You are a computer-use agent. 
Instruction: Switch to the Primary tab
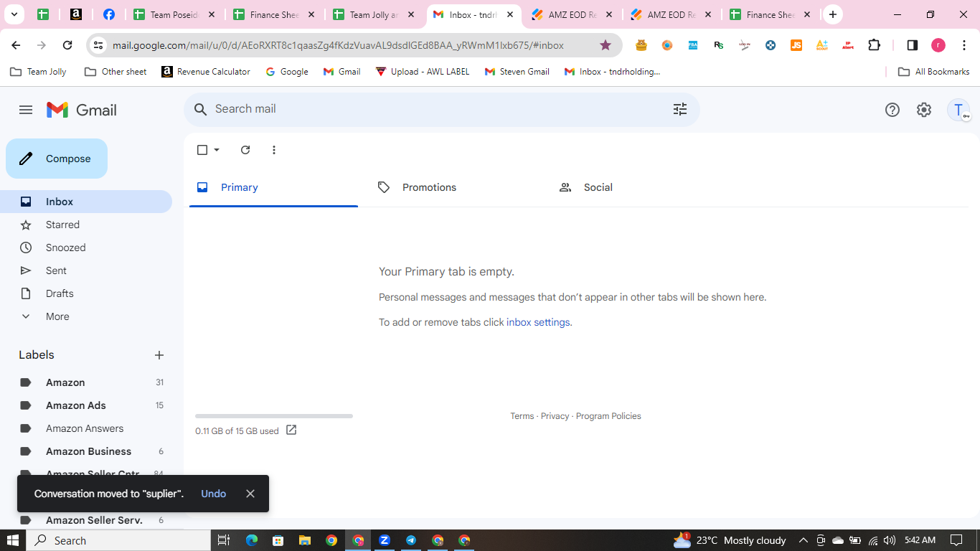273,187
